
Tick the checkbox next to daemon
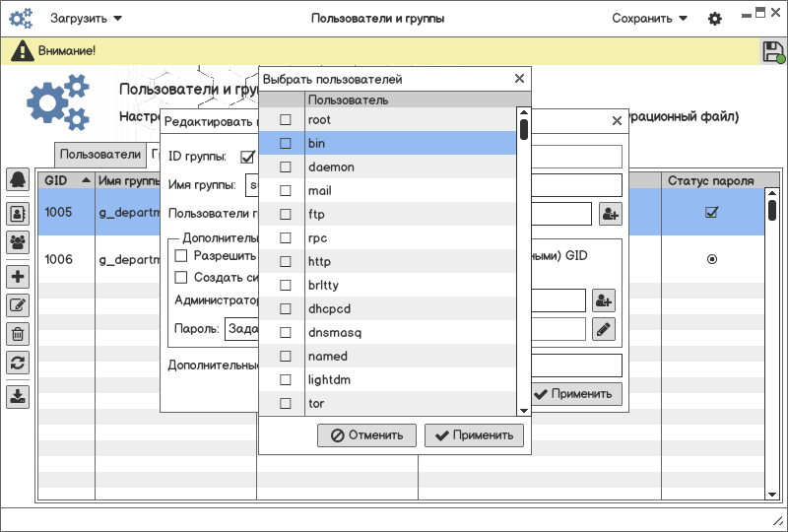(x=286, y=167)
